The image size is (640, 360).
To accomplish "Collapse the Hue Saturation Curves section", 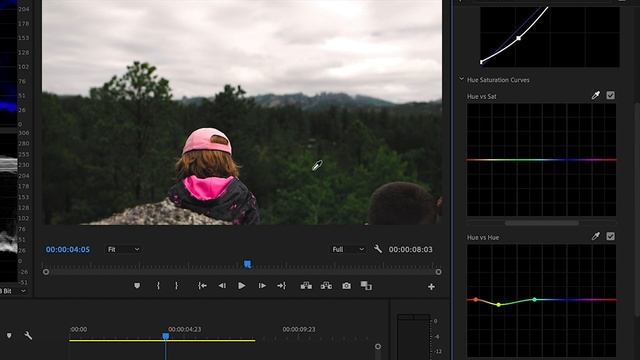I will tap(461, 79).
